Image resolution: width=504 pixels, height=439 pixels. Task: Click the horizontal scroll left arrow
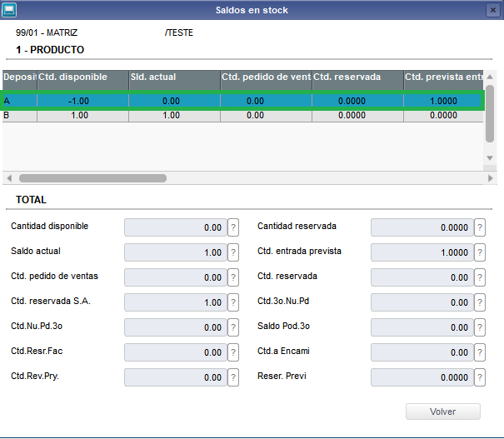9,178
